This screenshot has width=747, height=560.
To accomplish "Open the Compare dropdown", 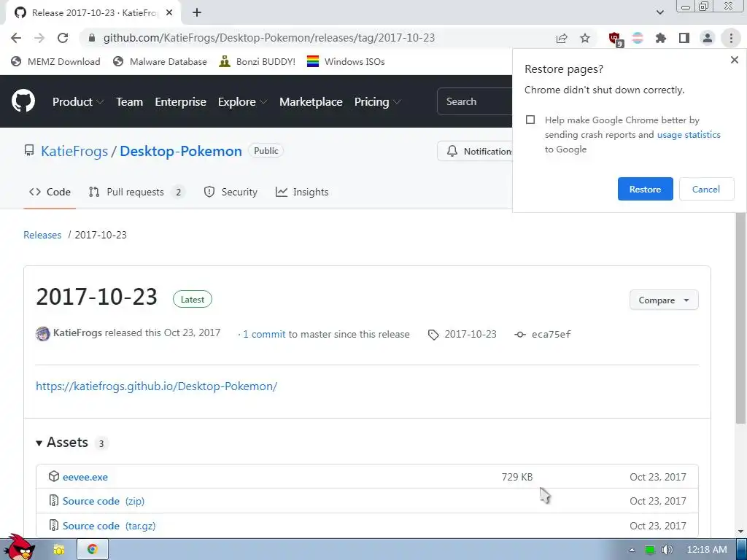I will (664, 300).
